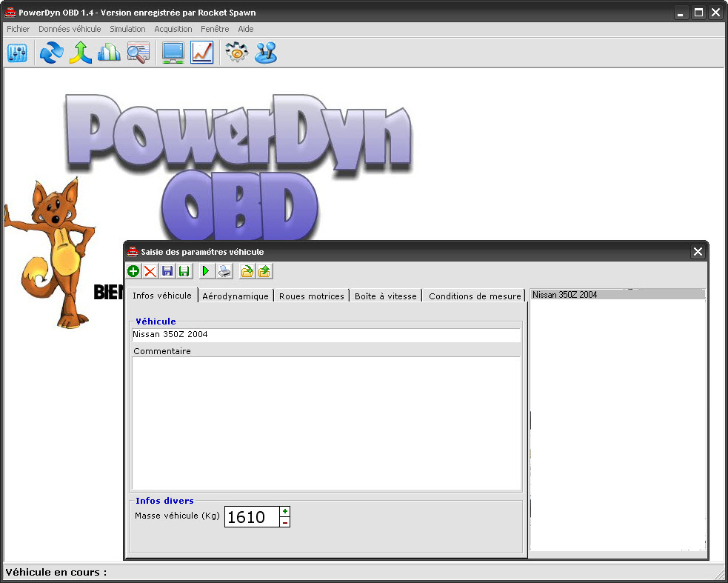This screenshot has width=728, height=583.
Task: Increase vehicle mass with the plus stepper
Action: [x=285, y=511]
